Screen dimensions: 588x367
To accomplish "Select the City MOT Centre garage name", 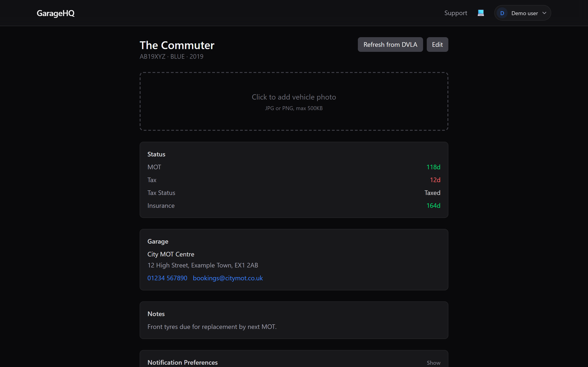I will click(x=171, y=254).
